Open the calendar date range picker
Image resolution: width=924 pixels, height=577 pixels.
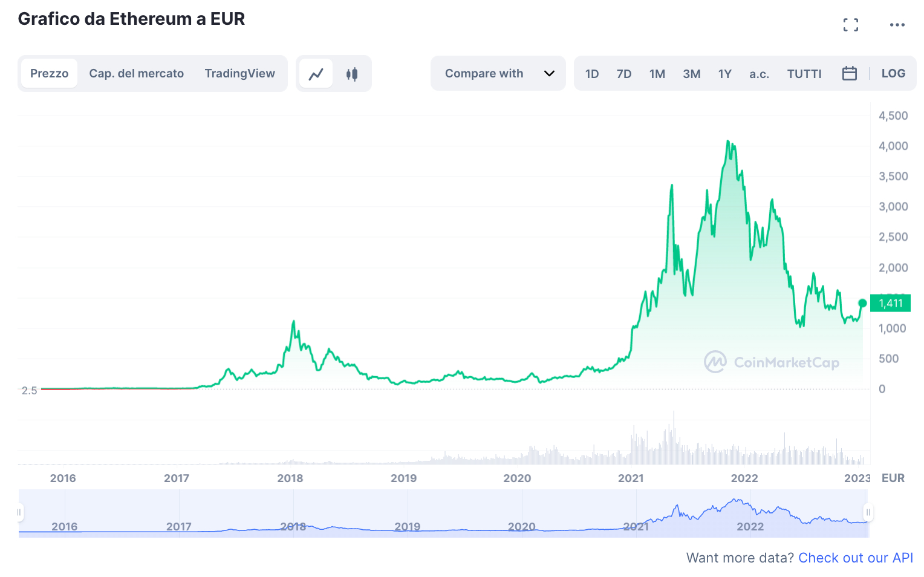click(850, 73)
